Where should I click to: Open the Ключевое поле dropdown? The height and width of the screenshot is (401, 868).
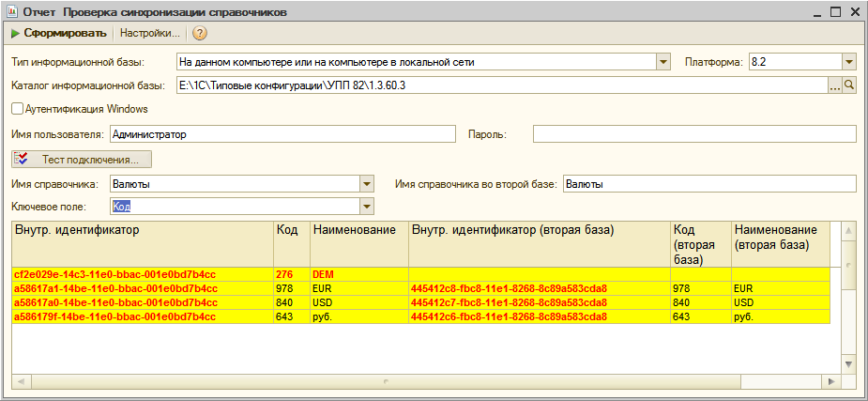point(367,207)
